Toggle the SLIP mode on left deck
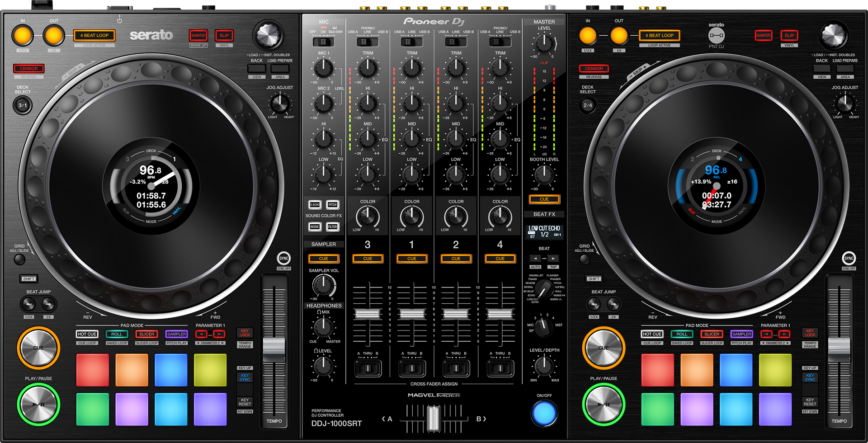The height and width of the screenshot is (443, 868). pyautogui.click(x=224, y=35)
